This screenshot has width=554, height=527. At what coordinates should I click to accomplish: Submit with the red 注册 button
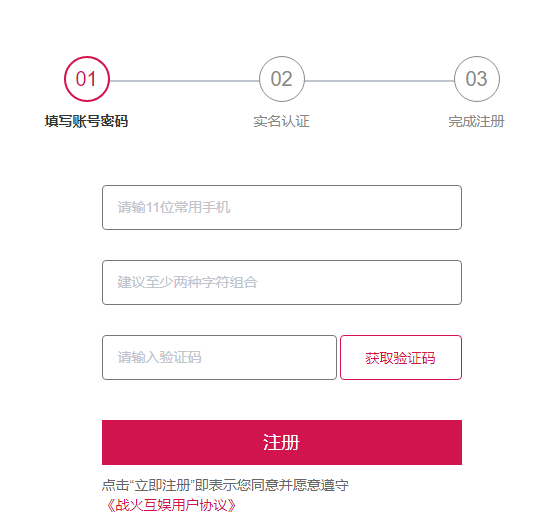point(282,442)
